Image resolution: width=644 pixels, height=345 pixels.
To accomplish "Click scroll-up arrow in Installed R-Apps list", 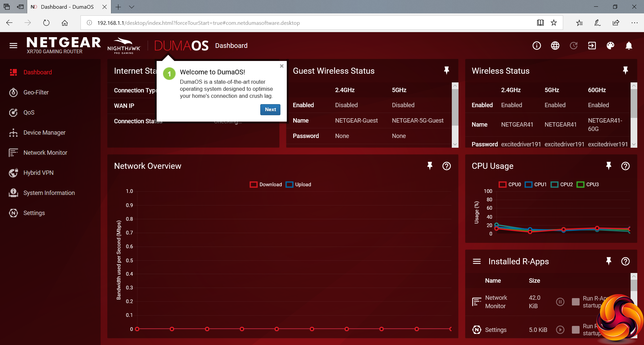I will [634, 277].
